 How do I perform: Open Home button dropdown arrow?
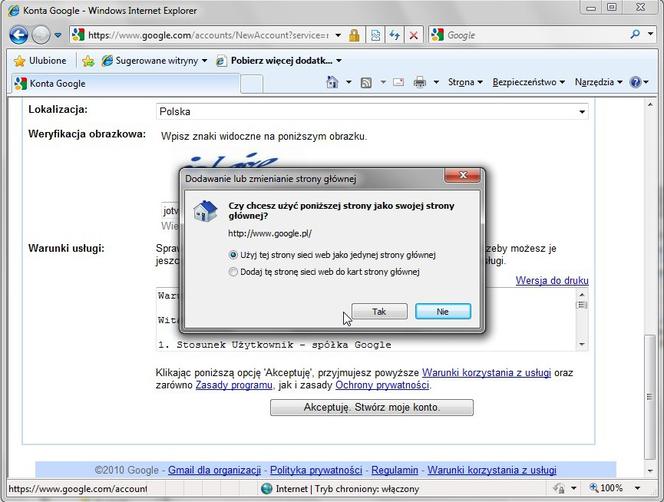(x=349, y=82)
